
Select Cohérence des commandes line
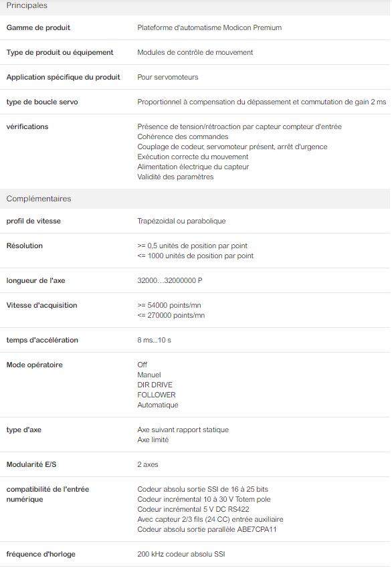[x=183, y=136]
